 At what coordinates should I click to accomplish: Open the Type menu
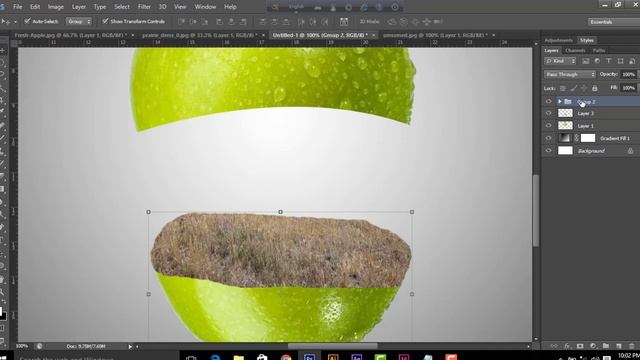[100, 7]
